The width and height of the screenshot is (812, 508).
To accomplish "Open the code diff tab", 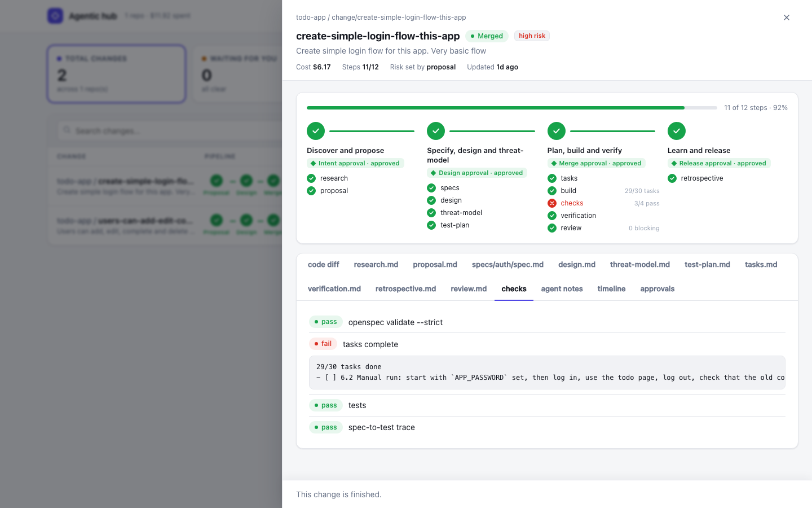I will click(324, 264).
